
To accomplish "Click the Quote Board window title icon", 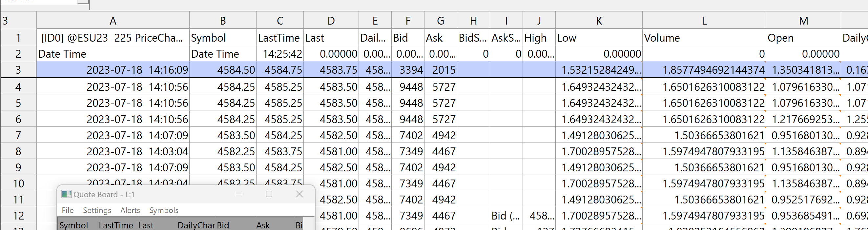I will click(66, 194).
